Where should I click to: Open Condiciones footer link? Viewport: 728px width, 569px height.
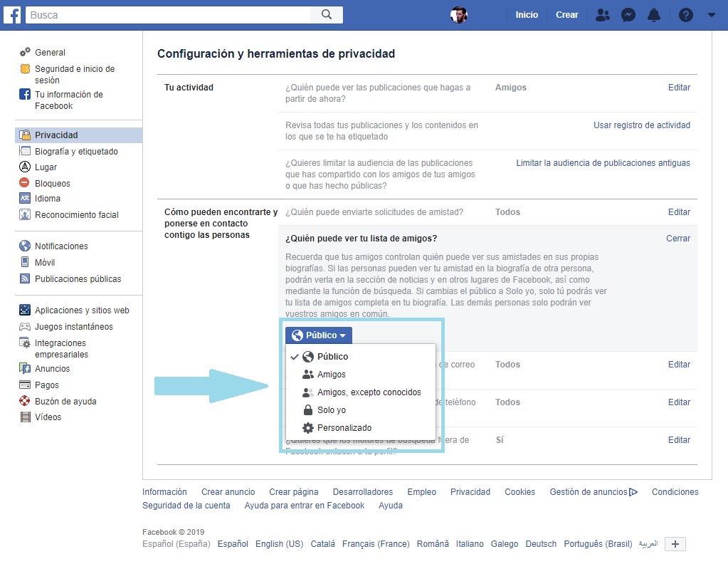(675, 492)
